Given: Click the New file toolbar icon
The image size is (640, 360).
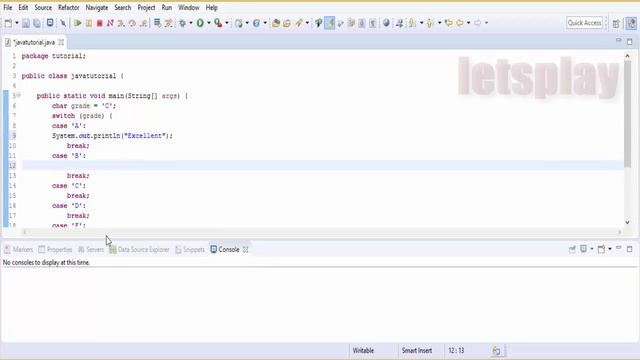Looking at the screenshot, I should pyautogui.click(x=8, y=23).
